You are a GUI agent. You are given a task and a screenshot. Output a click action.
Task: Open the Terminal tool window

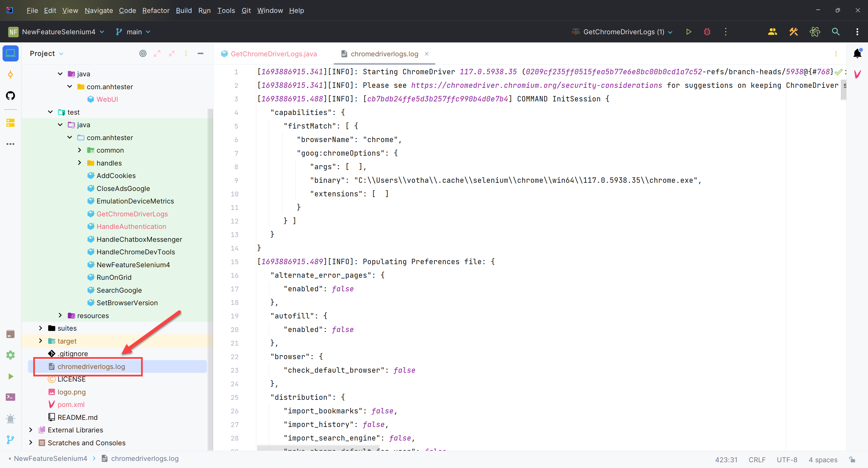coord(11,397)
